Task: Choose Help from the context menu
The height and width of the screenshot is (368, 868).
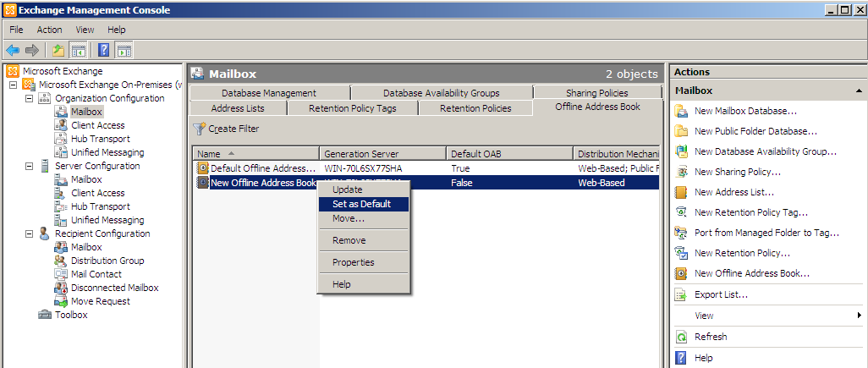Action: coord(364,284)
